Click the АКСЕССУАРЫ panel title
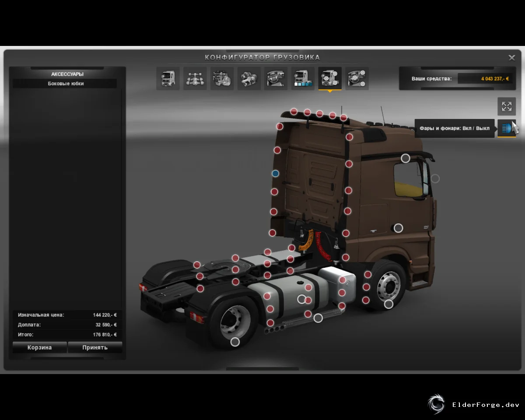The width and height of the screenshot is (525, 420). click(67, 74)
